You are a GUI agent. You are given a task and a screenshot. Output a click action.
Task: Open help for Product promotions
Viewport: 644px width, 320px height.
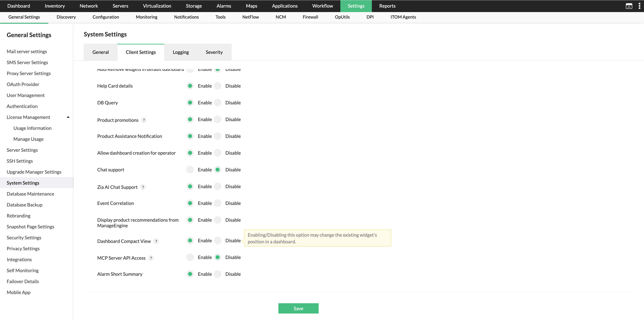click(x=144, y=120)
